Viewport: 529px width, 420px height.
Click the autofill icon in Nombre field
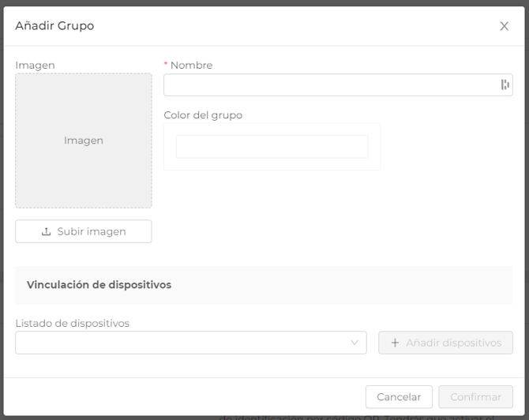pyautogui.click(x=505, y=84)
